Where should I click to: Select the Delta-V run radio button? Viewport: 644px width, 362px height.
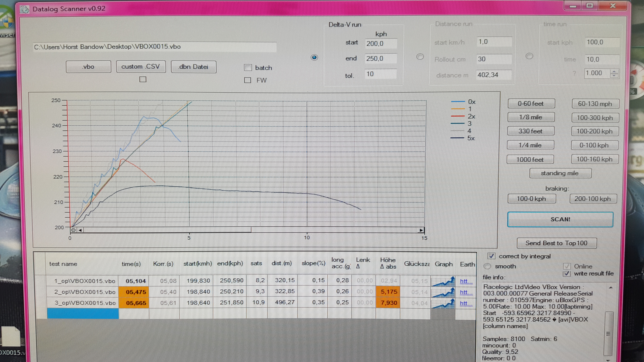point(314,57)
